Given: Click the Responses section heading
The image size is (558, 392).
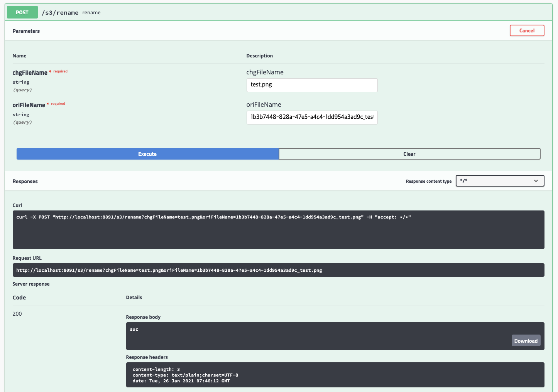Looking at the screenshot, I should pos(25,181).
